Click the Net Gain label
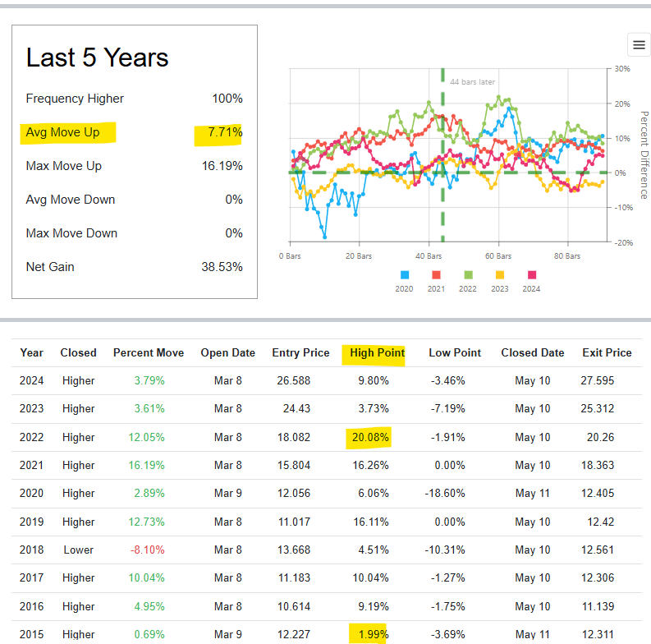The image size is (651, 644). (x=50, y=267)
